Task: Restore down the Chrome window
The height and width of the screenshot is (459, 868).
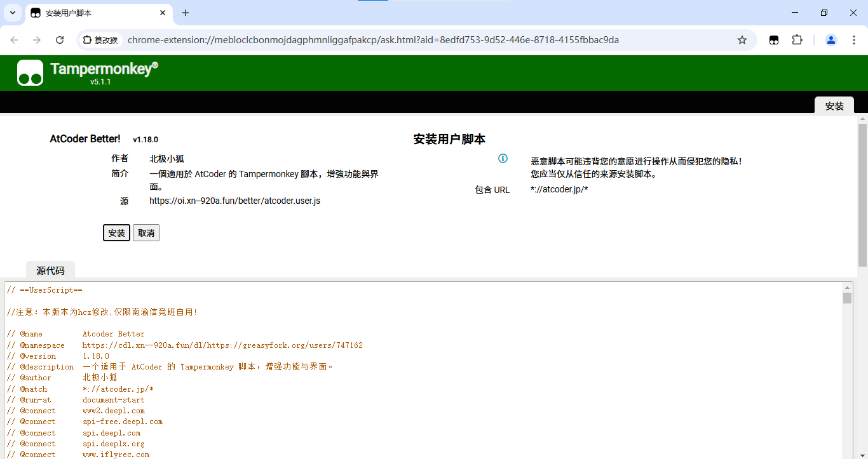Action: (824, 13)
